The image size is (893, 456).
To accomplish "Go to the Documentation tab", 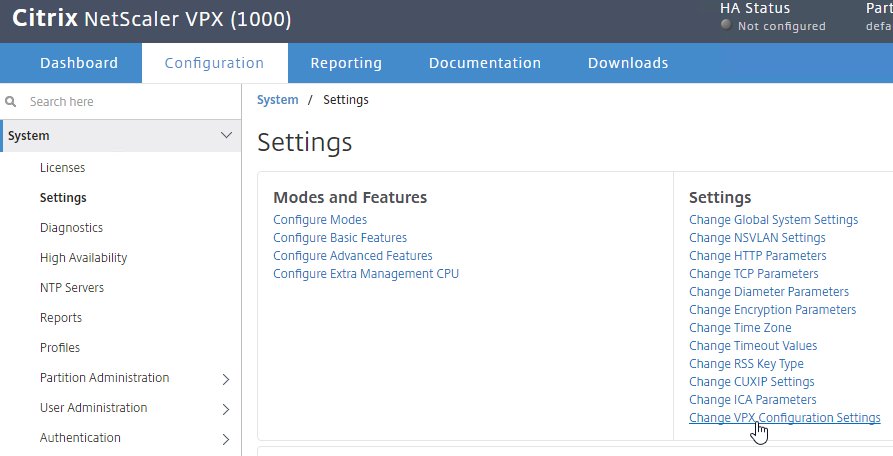I will click(485, 63).
